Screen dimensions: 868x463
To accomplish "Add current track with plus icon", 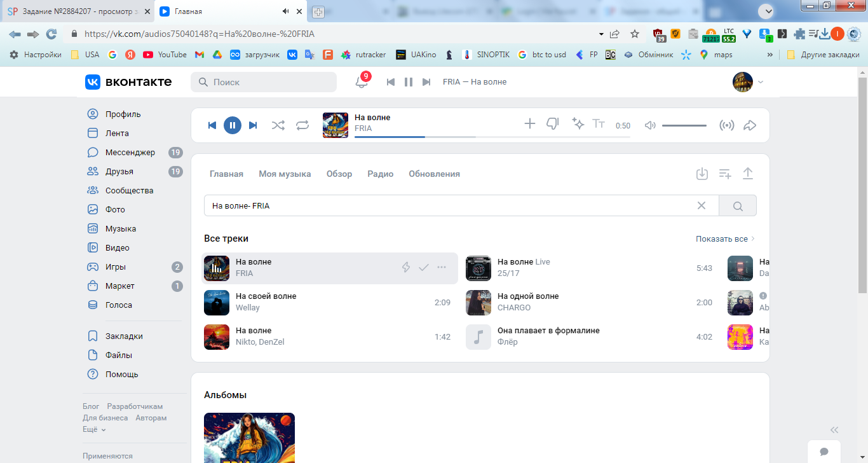I will (x=530, y=123).
